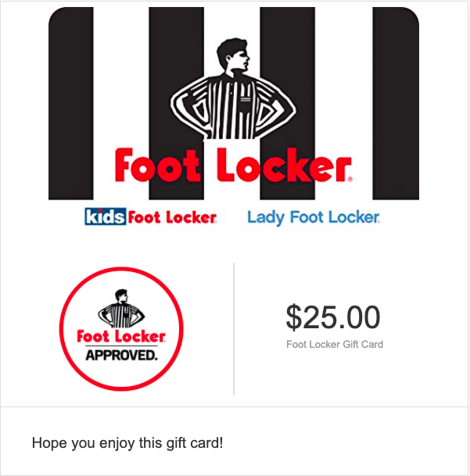This screenshot has height=476, width=470.
Task: Click the horizontal line above gift message
Action: pyautogui.click(x=235, y=406)
